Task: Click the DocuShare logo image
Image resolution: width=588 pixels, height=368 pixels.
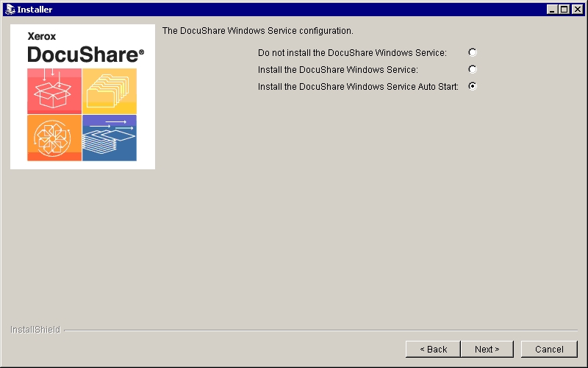Action: point(82,96)
